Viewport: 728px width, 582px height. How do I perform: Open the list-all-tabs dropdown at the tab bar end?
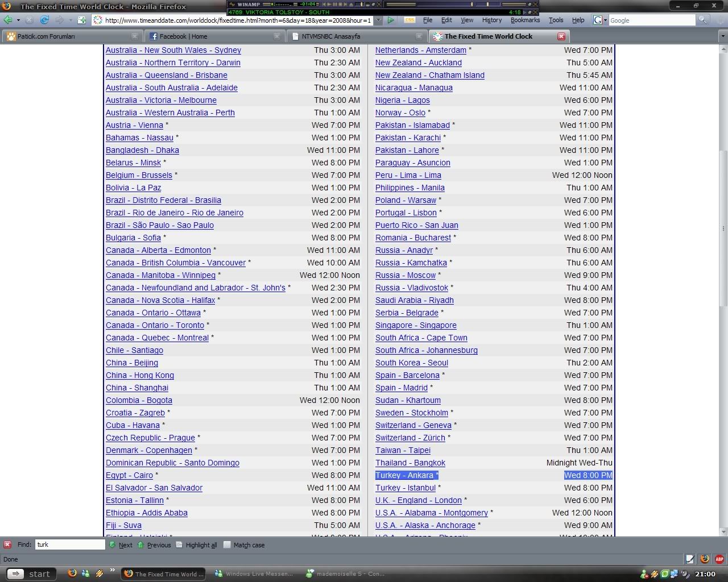pyautogui.click(x=723, y=36)
